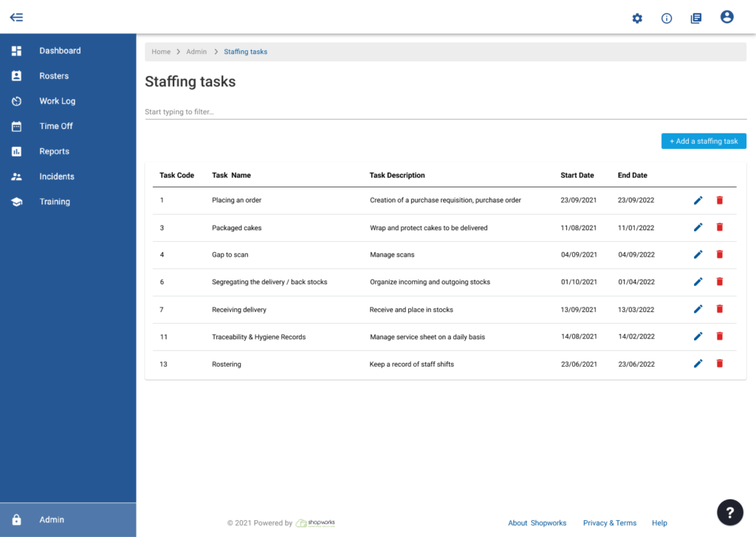
Task: Open the 'Privacy & Terms' footer link
Action: coord(609,523)
